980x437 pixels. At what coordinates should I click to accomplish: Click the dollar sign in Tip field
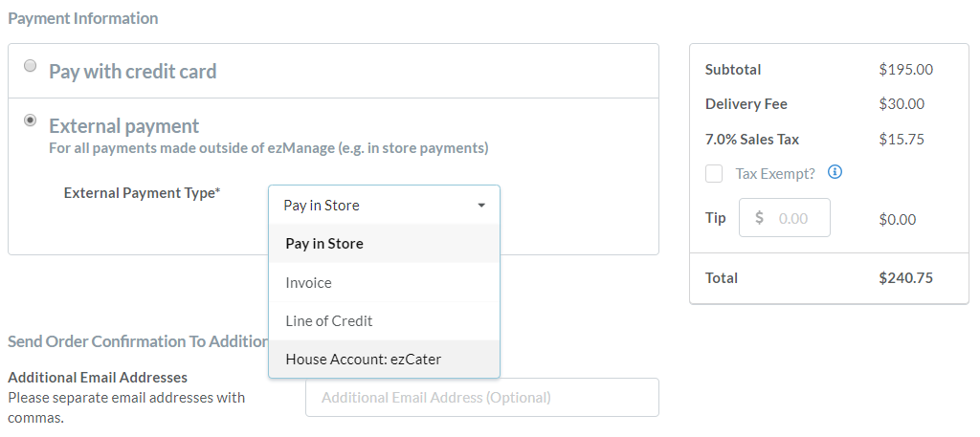click(759, 217)
